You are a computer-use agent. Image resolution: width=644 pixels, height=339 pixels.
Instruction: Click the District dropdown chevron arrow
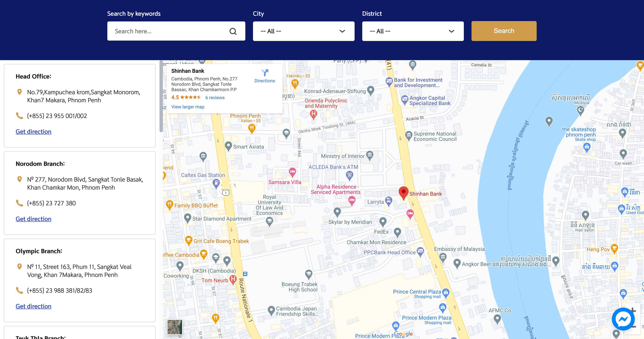tap(451, 31)
